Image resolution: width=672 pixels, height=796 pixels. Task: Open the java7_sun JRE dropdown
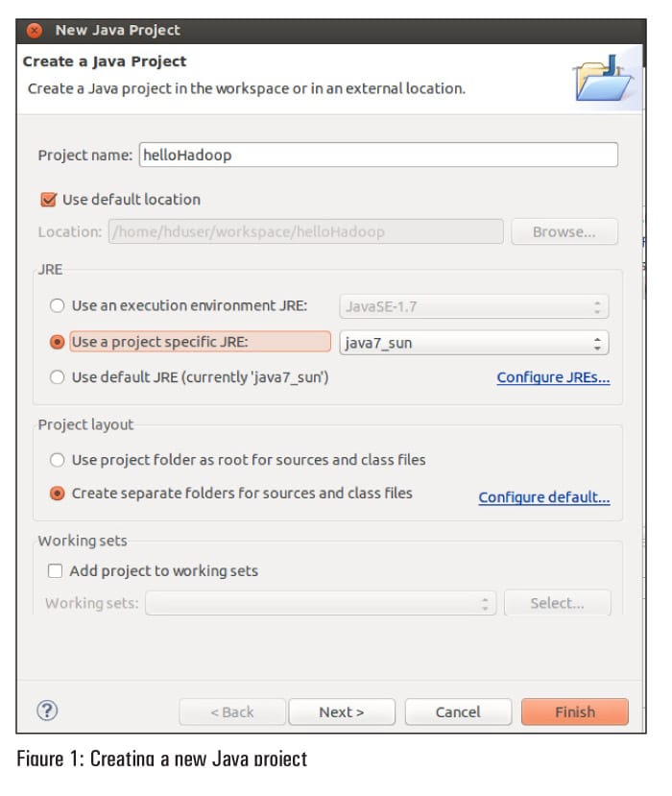(474, 342)
